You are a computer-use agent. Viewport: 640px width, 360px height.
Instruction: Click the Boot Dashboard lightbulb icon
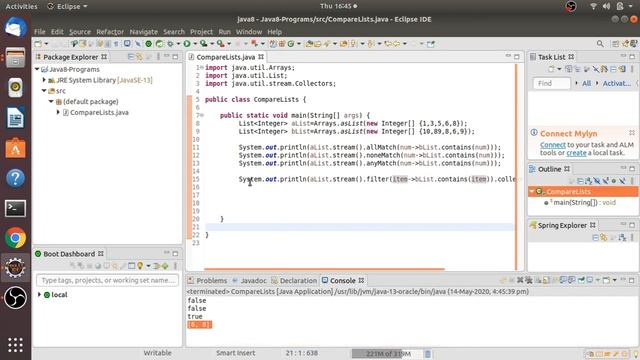[140, 266]
